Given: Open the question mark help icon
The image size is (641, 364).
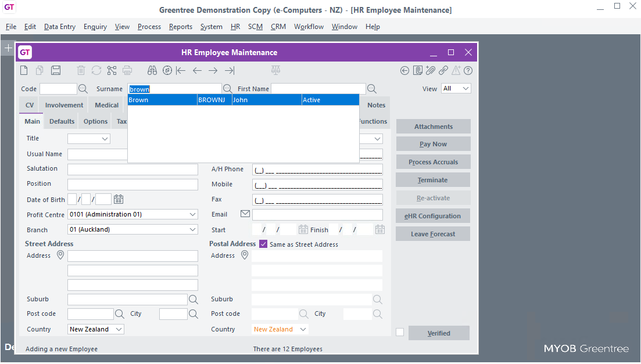Looking at the screenshot, I should pos(468,71).
